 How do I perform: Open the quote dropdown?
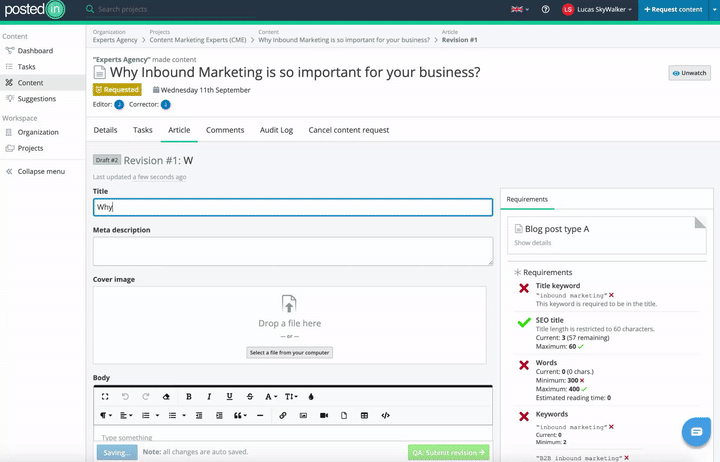[240, 415]
